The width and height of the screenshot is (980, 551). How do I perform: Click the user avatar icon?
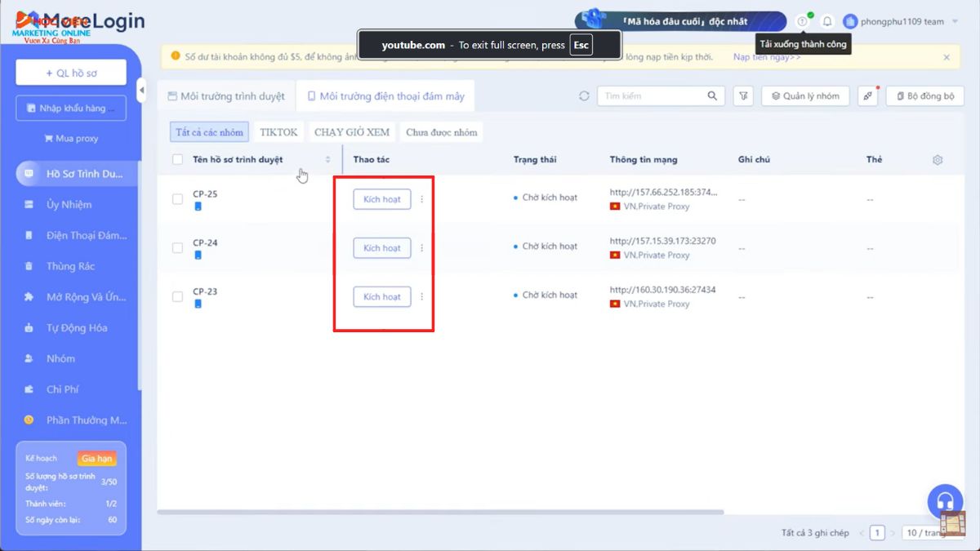pos(850,21)
